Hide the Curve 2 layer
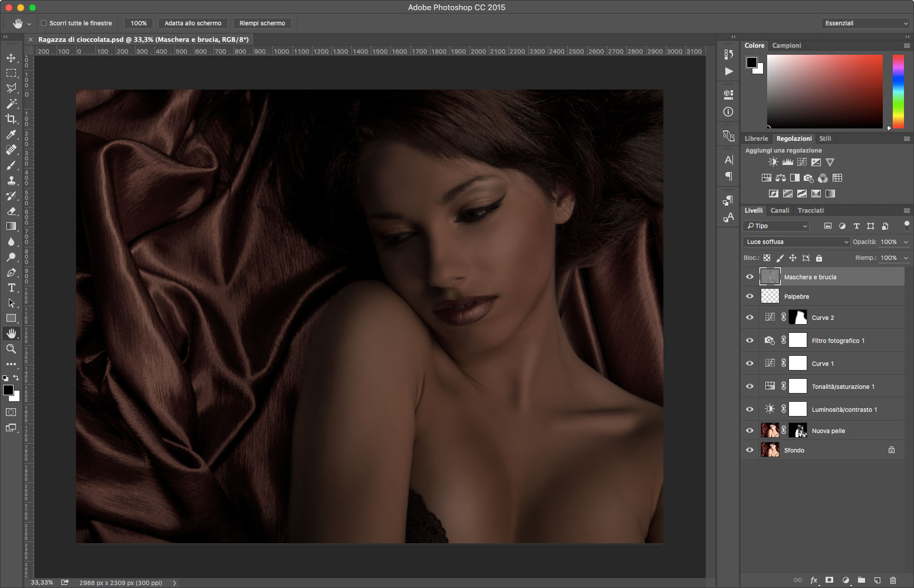Viewport: 914px width, 588px height. click(749, 318)
